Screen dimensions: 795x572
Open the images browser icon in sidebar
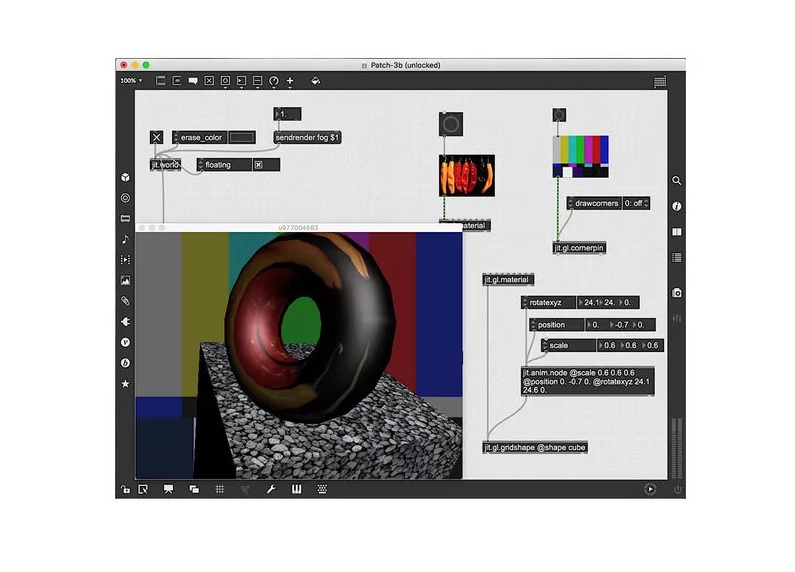tap(125, 280)
